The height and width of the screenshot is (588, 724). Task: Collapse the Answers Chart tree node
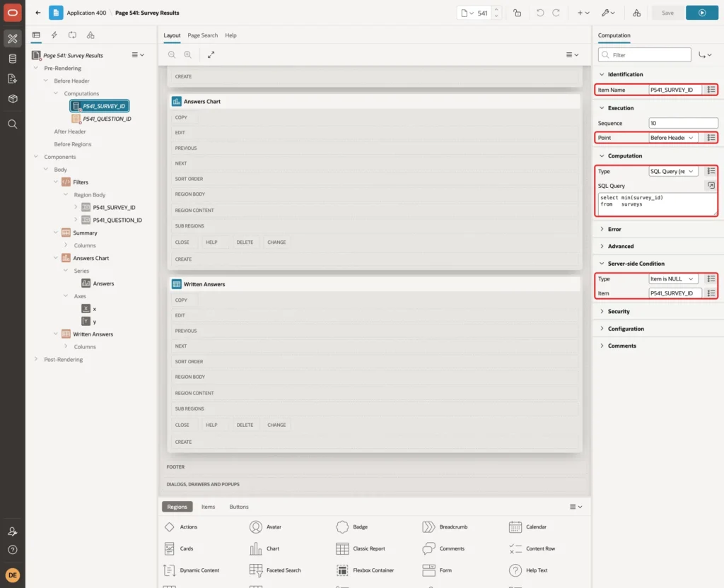pos(56,258)
